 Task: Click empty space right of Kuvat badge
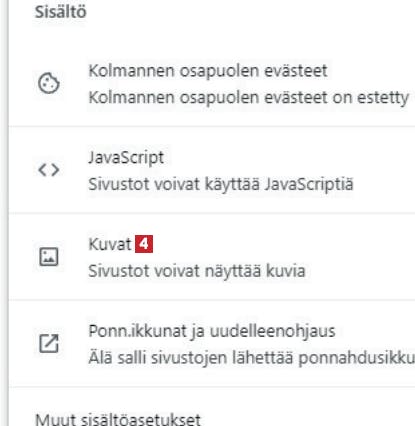coord(283,244)
